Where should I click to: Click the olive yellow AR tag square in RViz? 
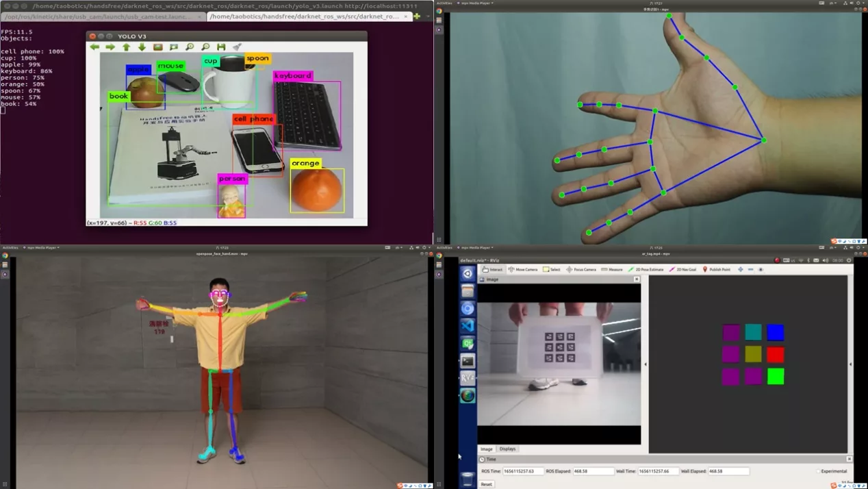tap(754, 354)
